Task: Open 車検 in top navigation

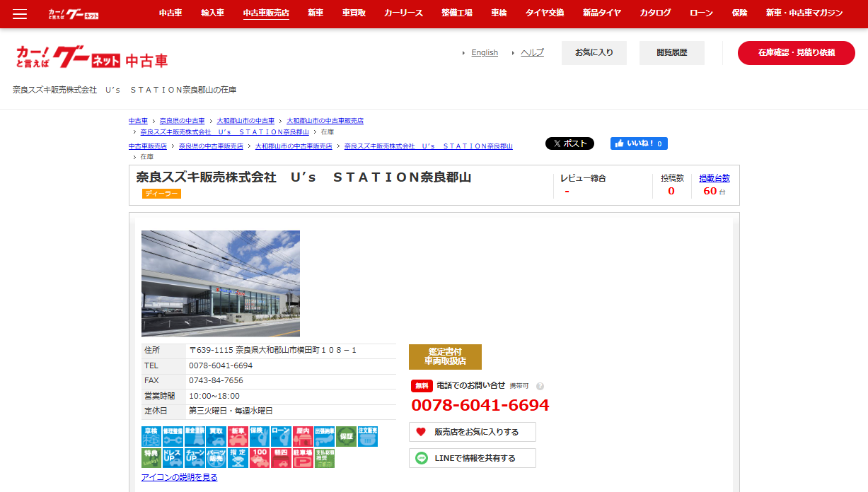Action: [499, 13]
